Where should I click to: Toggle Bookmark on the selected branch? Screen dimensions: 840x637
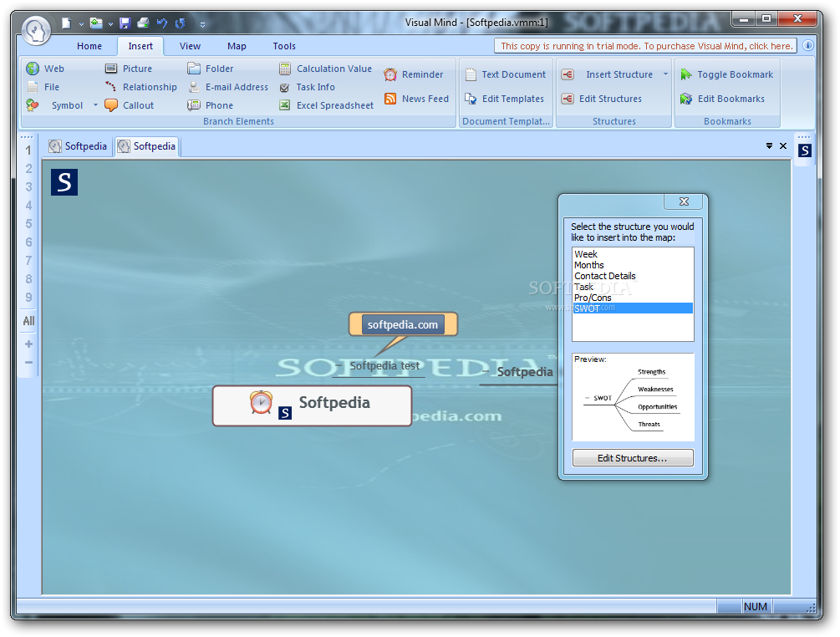click(x=726, y=74)
